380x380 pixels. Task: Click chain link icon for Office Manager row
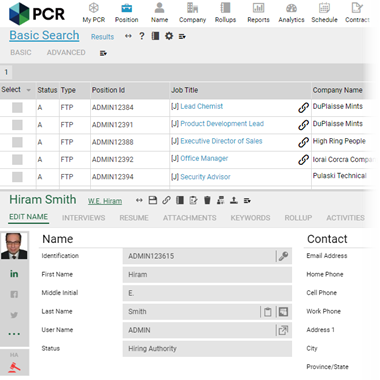tap(303, 159)
